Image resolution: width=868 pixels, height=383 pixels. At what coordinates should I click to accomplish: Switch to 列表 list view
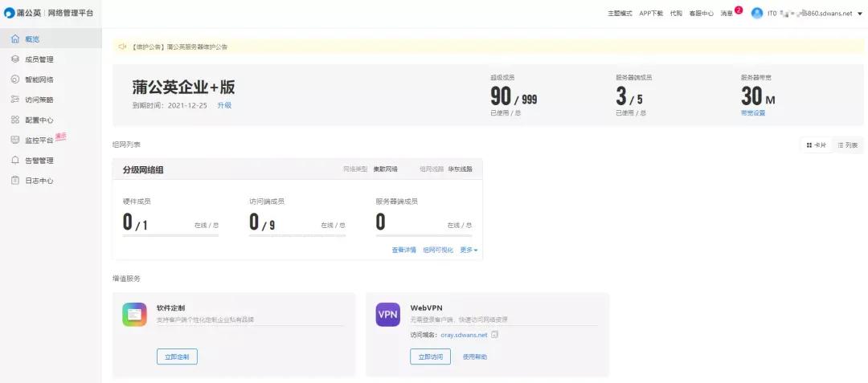[848, 145]
